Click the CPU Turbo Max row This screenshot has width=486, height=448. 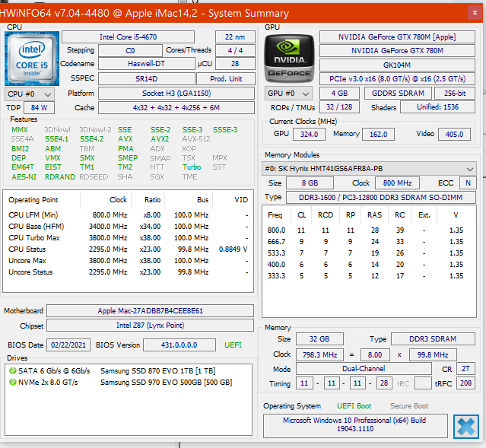(x=128, y=238)
